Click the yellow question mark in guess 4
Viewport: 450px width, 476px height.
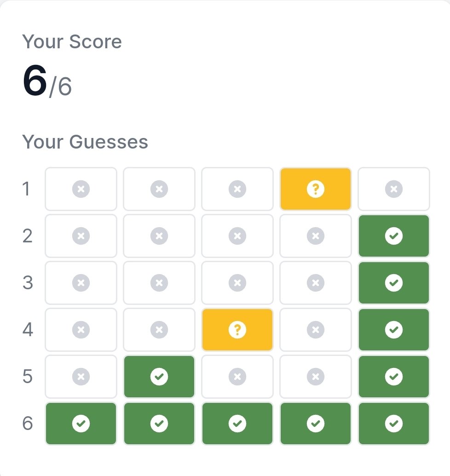237,330
